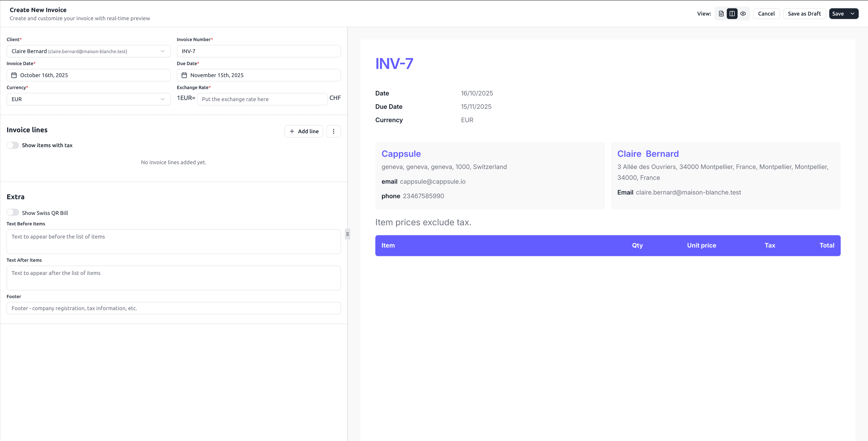
Task: Select the document-only view icon
Action: click(x=721, y=14)
